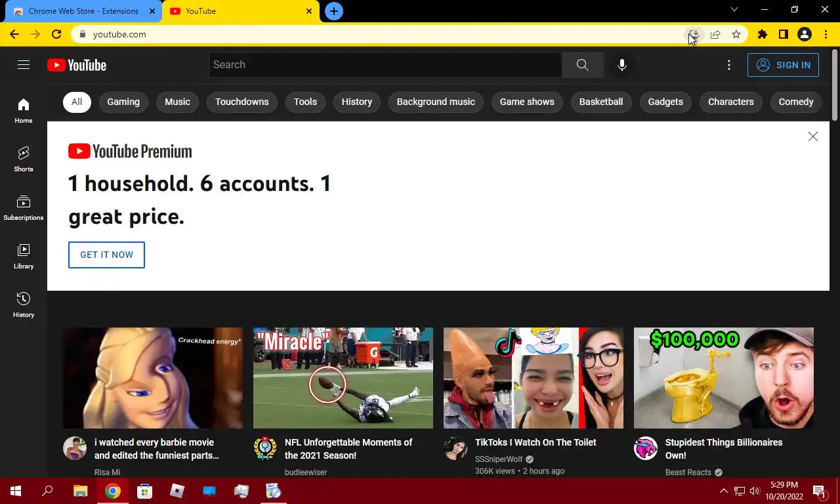Open Beast Reacts channel name
The height and width of the screenshot is (504, 840).
click(x=688, y=472)
